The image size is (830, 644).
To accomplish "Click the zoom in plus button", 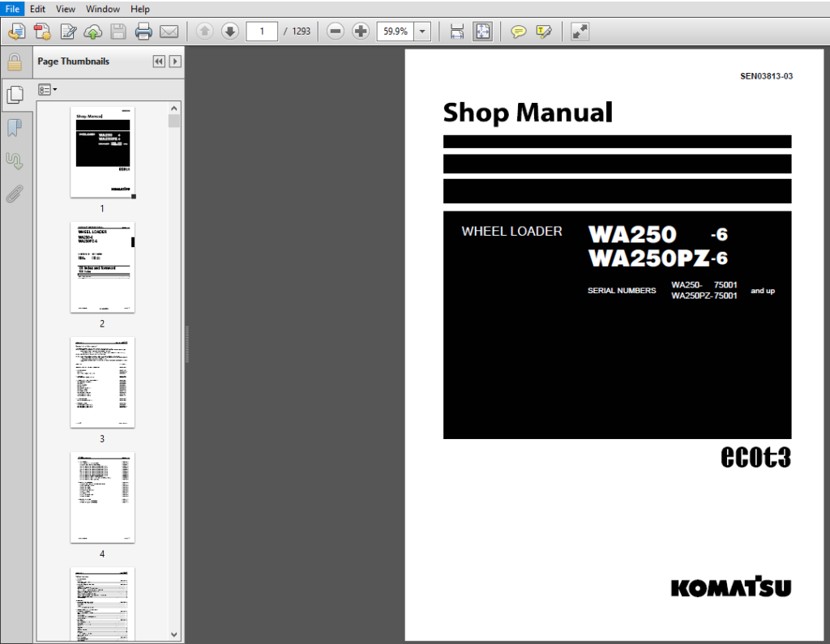I will click(x=361, y=32).
